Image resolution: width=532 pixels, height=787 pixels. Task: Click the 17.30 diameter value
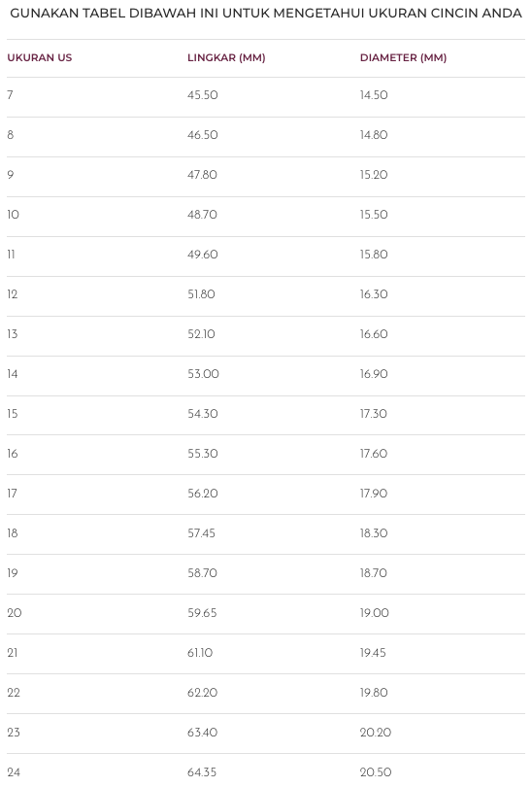pos(374,414)
